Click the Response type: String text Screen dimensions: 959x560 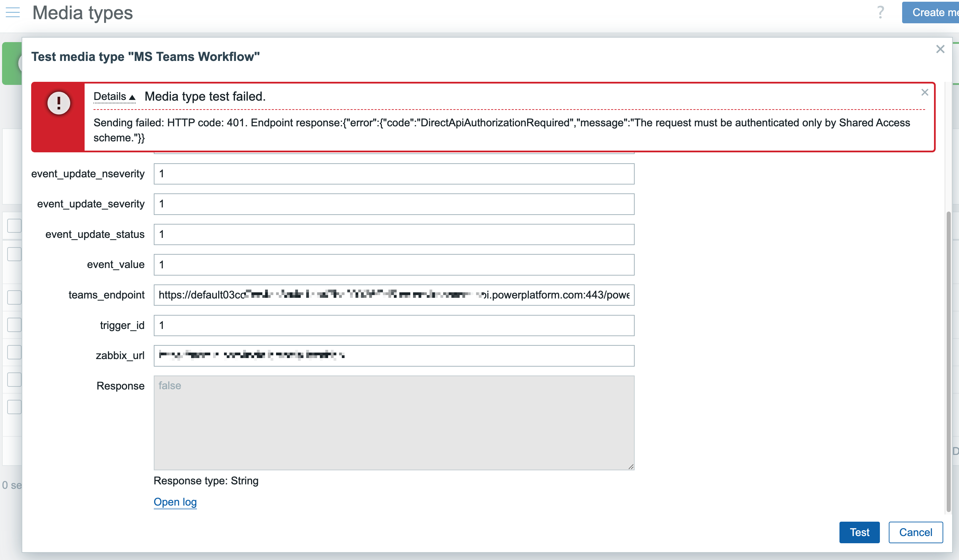pyautogui.click(x=206, y=481)
